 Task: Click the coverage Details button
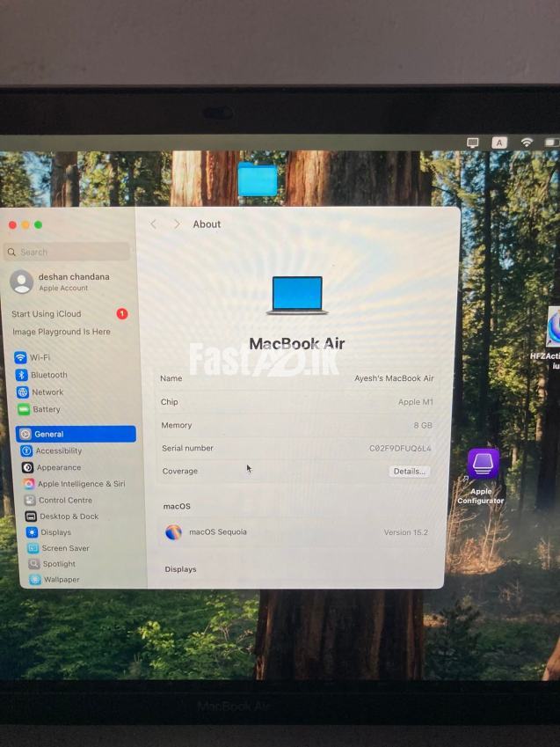[409, 472]
